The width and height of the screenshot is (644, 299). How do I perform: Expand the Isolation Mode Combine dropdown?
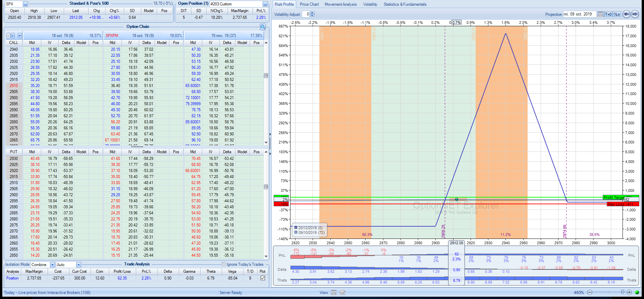point(52,265)
